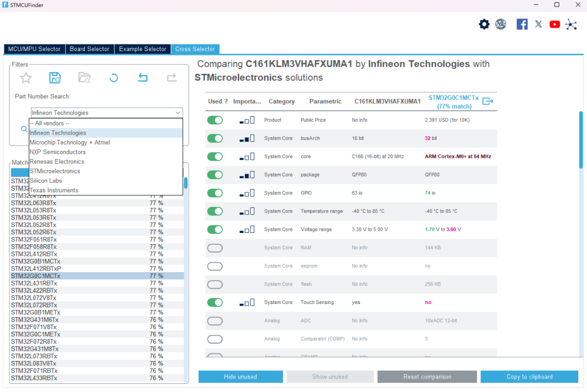Set importance level for GPIO row
This screenshot has width=587, height=392.
click(247, 193)
